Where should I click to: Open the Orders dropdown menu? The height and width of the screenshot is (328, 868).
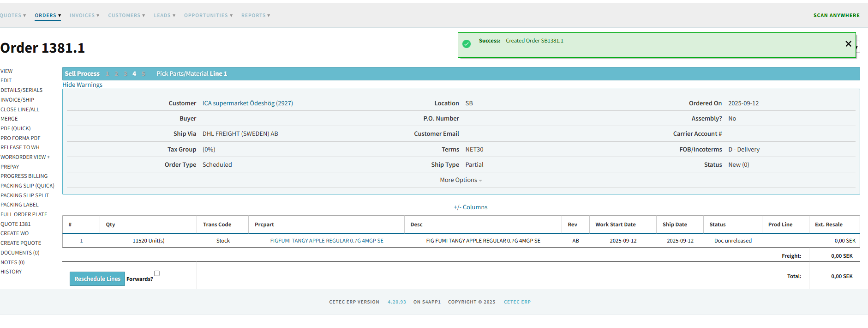[x=48, y=16]
